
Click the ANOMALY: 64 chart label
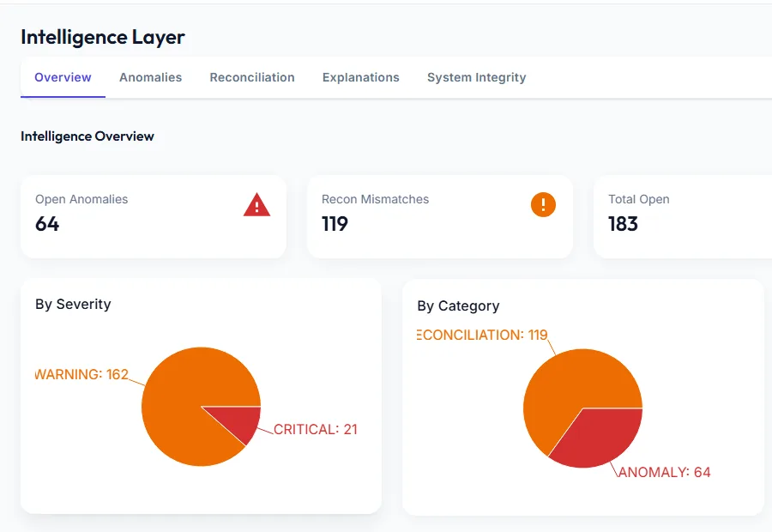coord(664,473)
